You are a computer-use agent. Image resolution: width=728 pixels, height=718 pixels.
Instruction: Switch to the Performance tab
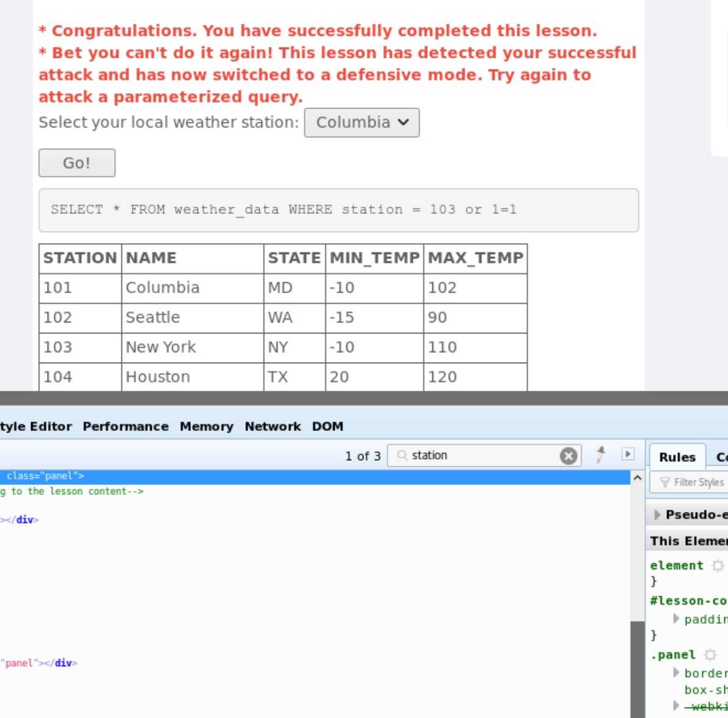[x=126, y=426]
